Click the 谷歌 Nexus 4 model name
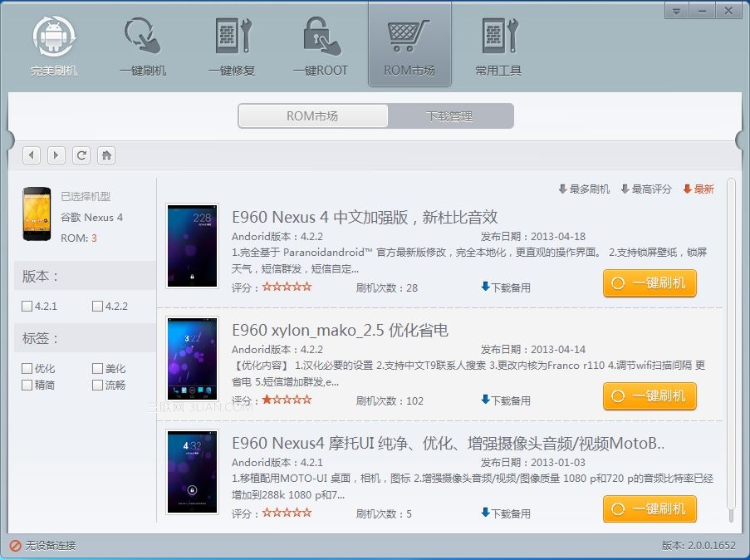Screen dimensions: 750x560 92,218
